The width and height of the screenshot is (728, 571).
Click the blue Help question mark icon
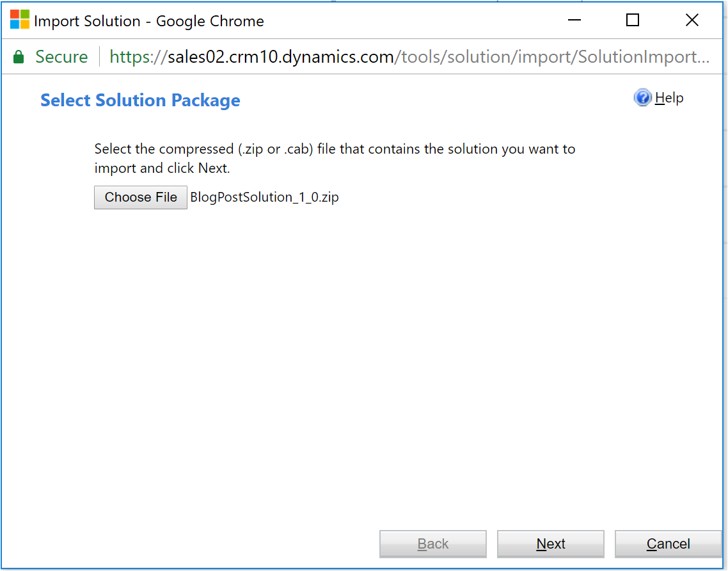click(x=642, y=98)
